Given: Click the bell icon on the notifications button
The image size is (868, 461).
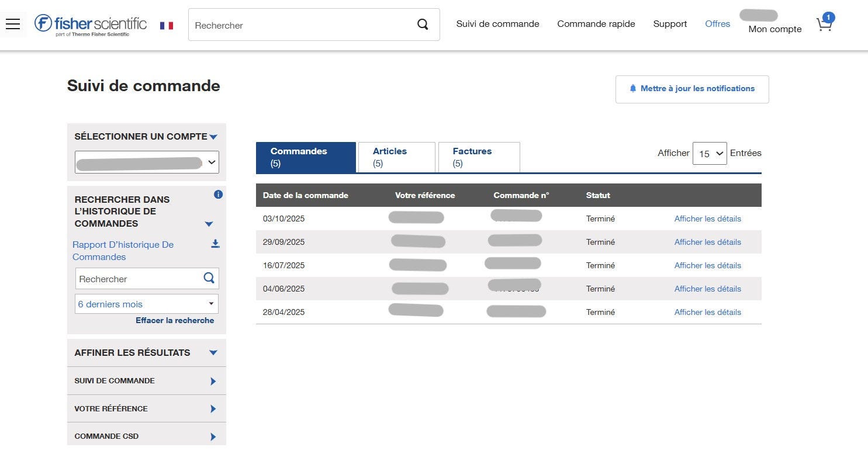Looking at the screenshot, I should pyautogui.click(x=633, y=89).
